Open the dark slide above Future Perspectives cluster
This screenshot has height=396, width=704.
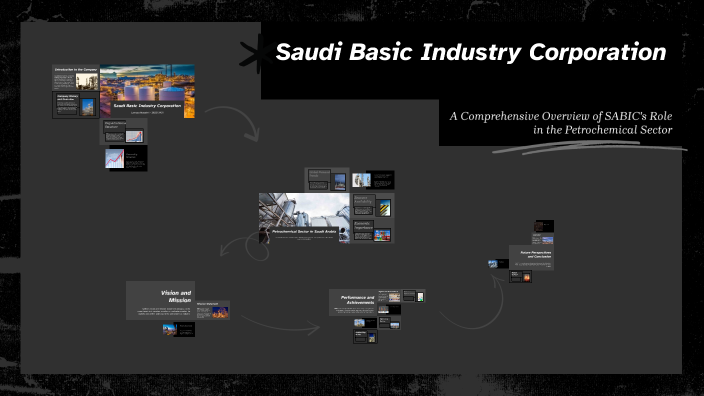point(543,226)
